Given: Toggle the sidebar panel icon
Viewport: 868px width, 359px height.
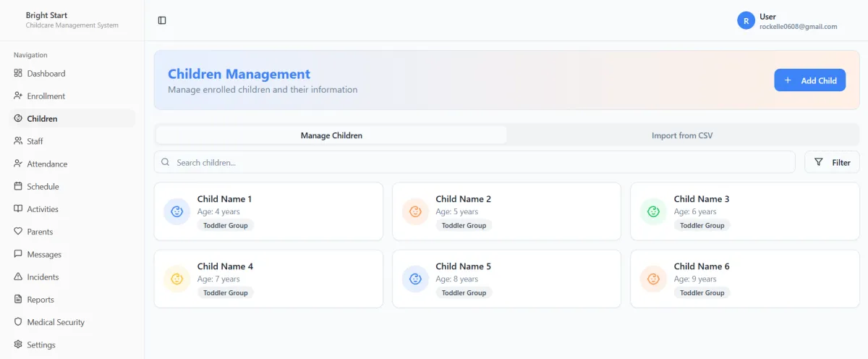Looking at the screenshot, I should tap(162, 20).
